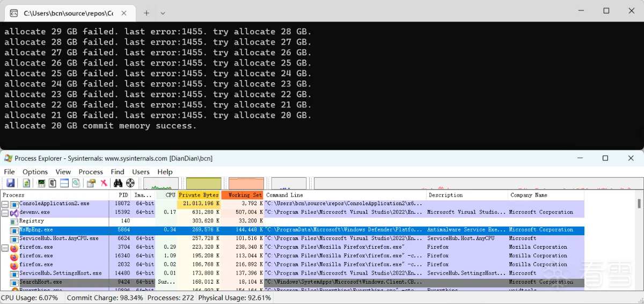Click Processes: 272 in status bar

point(171,298)
